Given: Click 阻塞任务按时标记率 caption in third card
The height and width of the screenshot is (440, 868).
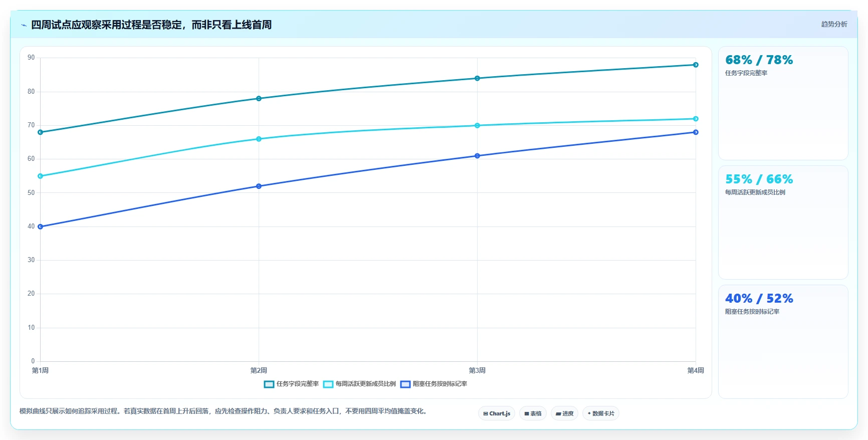Looking at the screenshot, I should coord(752,312).
